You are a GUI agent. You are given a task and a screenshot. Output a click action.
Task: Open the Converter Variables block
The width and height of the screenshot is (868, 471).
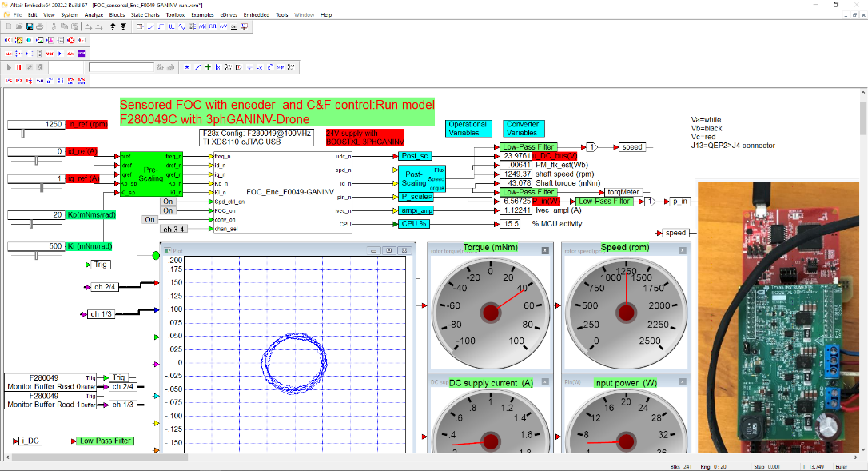pos(524,129)
